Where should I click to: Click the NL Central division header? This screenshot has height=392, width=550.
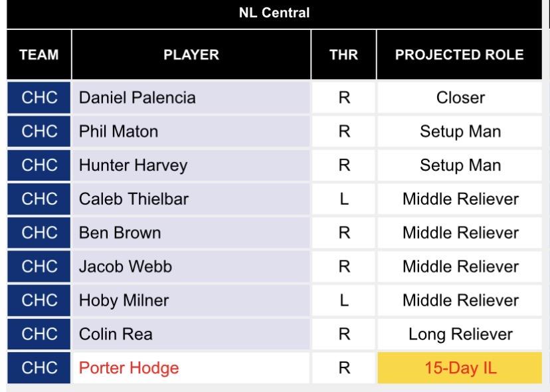click(x=274, y=13)
